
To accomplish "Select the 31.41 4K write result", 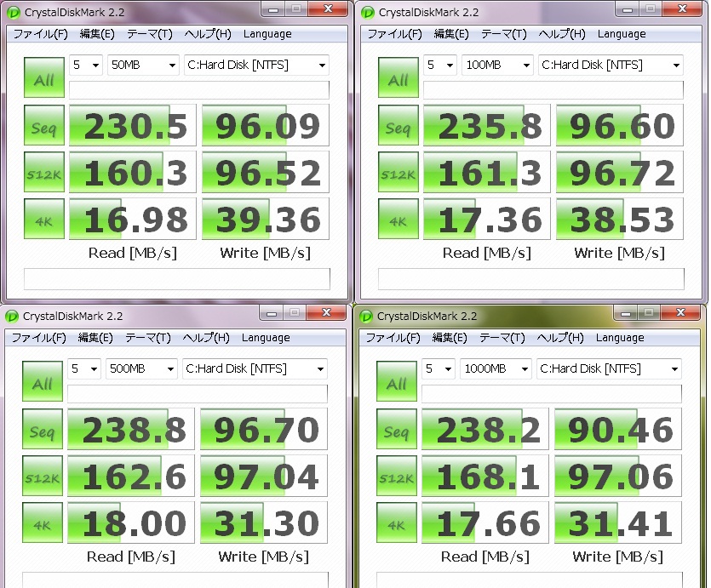I will (618, 522).
